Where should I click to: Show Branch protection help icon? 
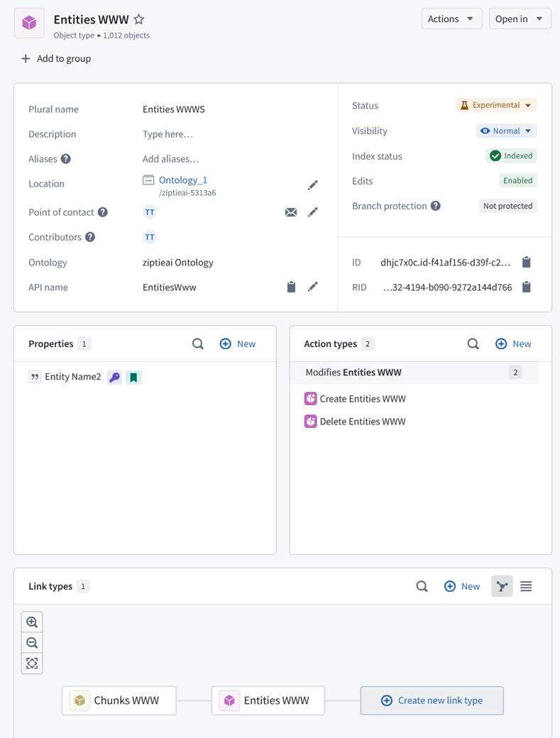[x=436, y=206]
